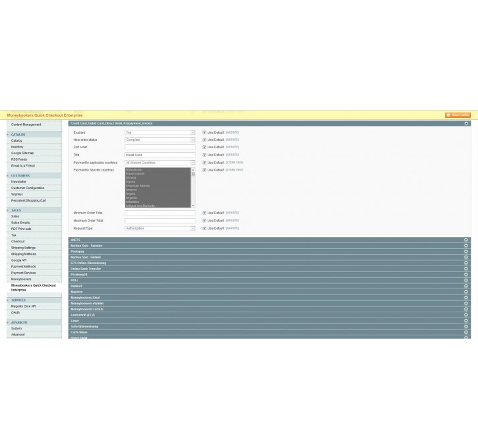This screenshot has width=478, height=448.
Task: Open Checkout settings in sidebar
Action: point(18,242)
